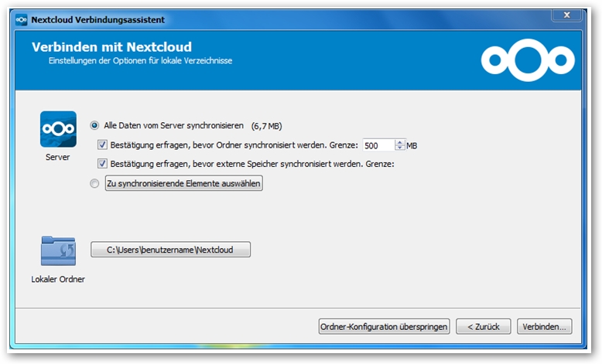Go back with the Zurück button
The width and height of the screenshot is (602, 364).
[484, 327]
